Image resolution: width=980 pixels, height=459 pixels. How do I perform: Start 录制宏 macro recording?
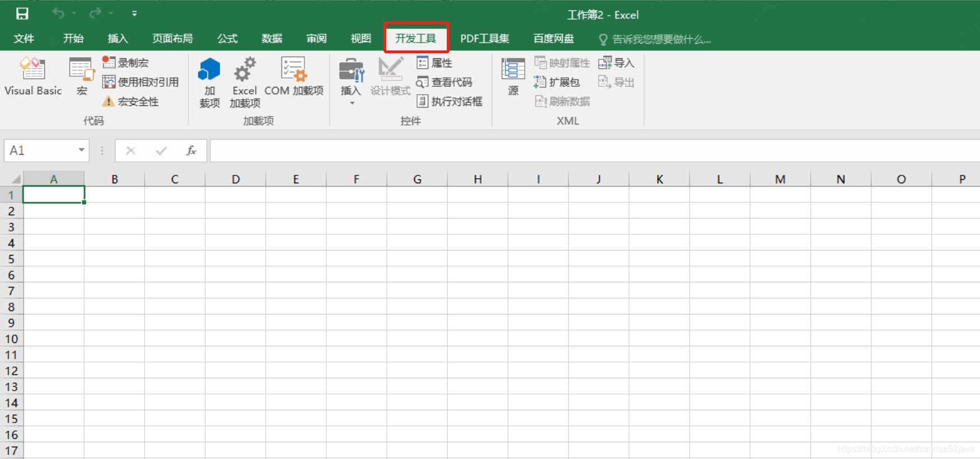coord(126,62)
